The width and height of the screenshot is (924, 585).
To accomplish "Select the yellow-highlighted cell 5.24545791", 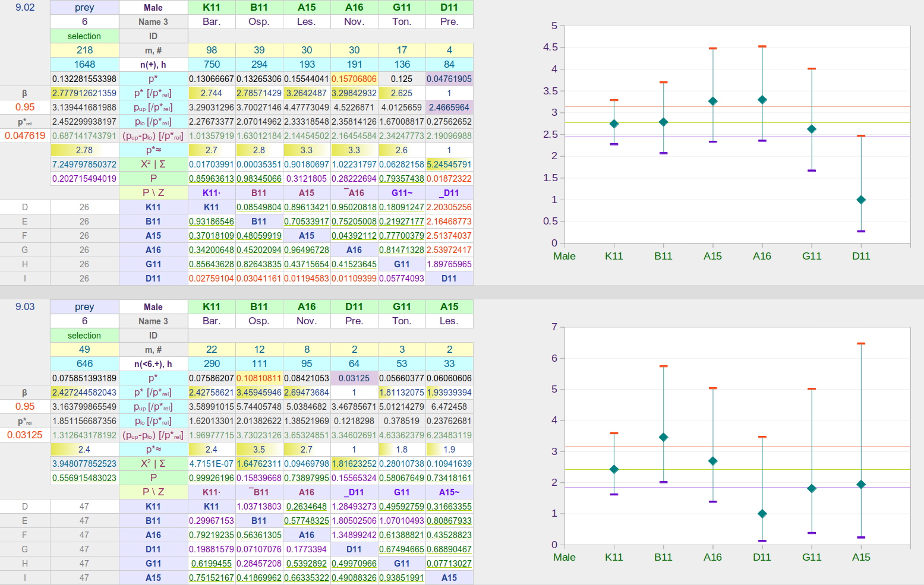I will tap(449, 165).
